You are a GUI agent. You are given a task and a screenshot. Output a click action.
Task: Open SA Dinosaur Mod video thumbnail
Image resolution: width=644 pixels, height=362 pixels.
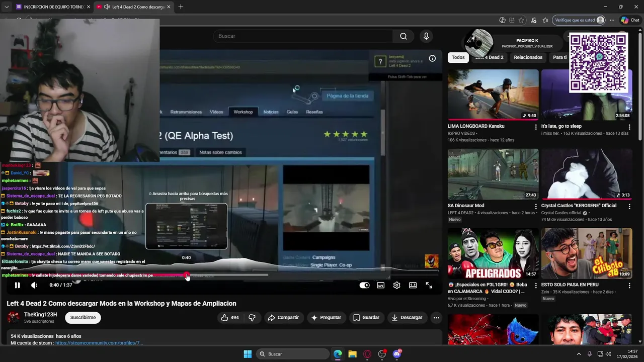pos(493,174)
